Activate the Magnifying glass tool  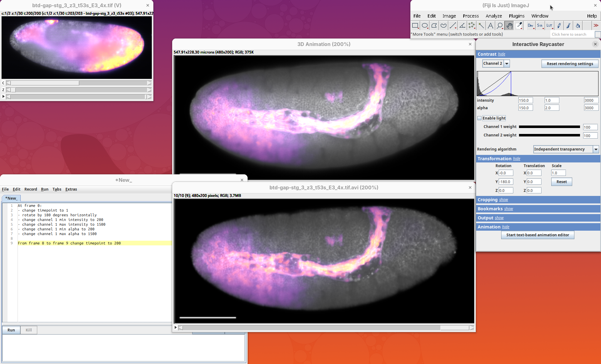pos(500,26)
